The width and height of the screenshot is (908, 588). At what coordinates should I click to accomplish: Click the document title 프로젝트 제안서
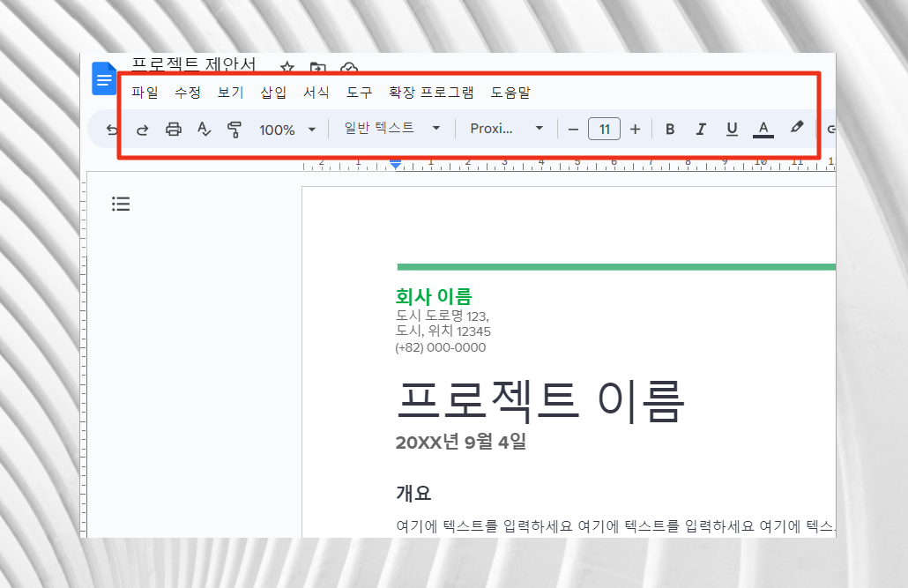click(x=193, y=63)
